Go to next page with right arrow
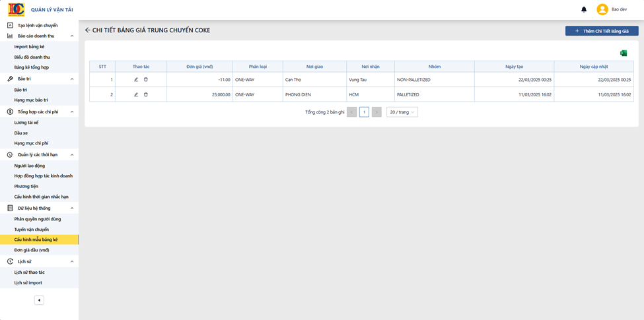Image resolution: width=644 pixels, height=320 pixels. coord(376,112)
